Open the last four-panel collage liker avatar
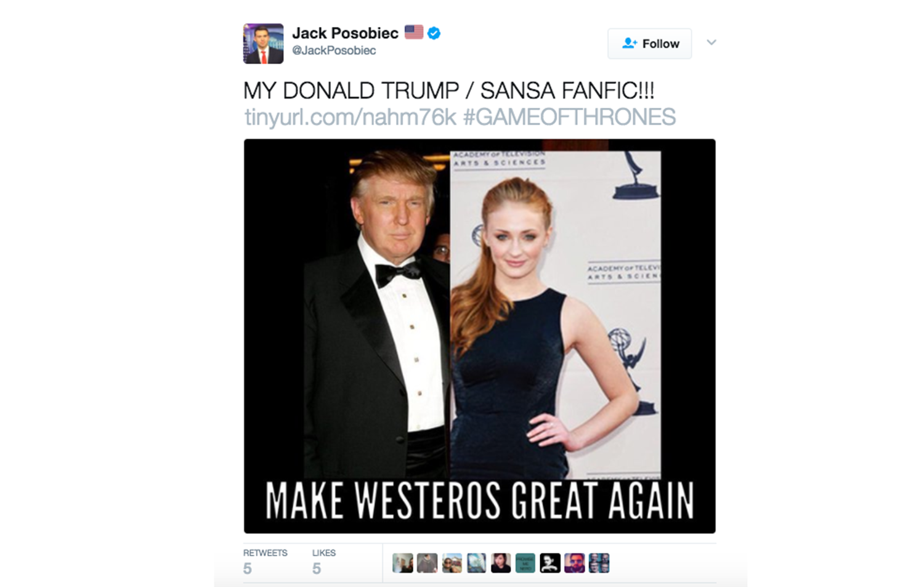The height and width of the screenshot is (587, 924). pos(599,563)
